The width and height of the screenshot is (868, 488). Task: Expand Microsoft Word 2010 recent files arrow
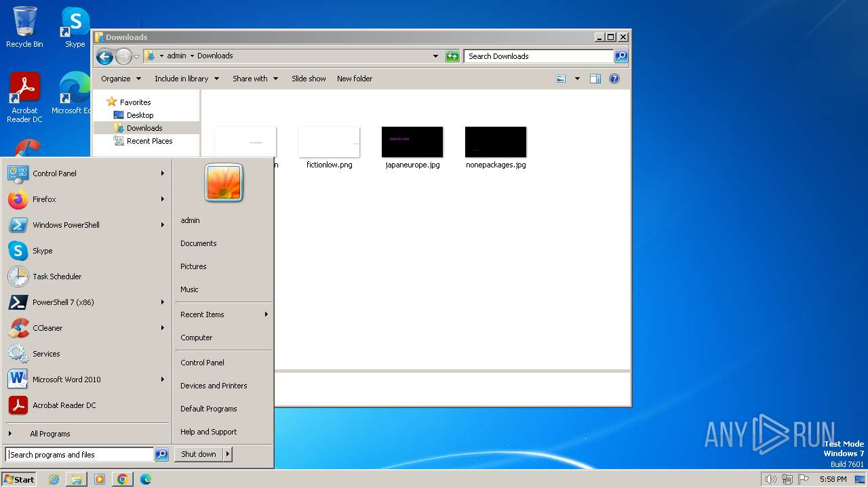(163, 380)
